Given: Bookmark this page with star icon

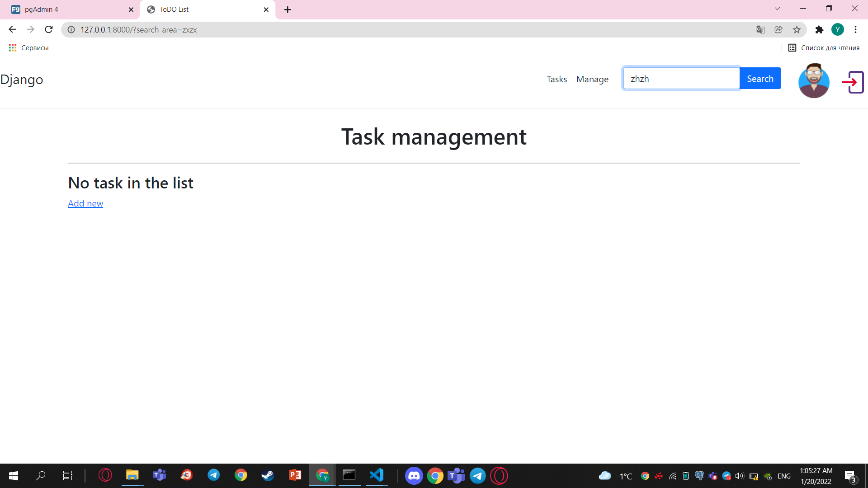Looking at the screenshot, I should pos(797,30).
